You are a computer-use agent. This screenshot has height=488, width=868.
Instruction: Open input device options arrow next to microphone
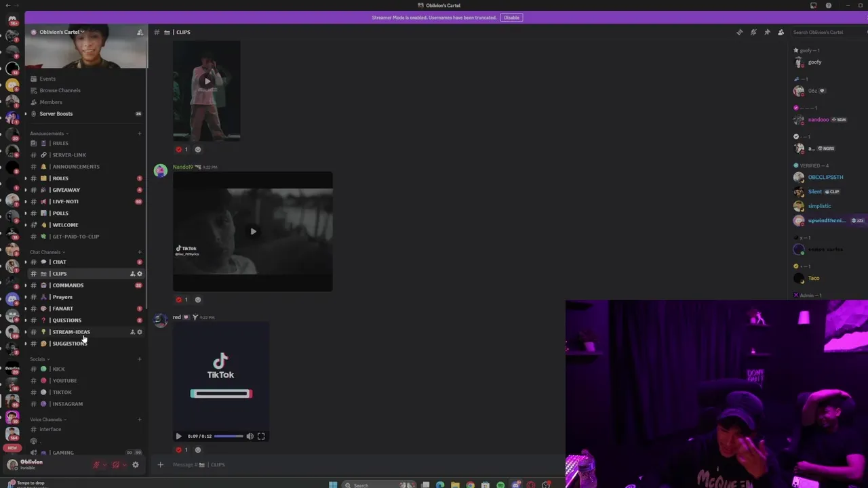pos(104,464)
